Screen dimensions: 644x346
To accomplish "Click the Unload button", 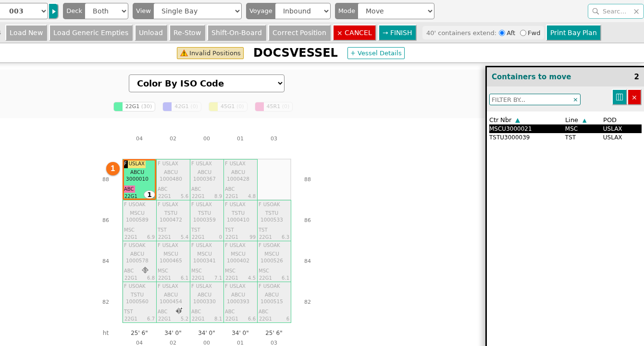I will pos(151,33).
